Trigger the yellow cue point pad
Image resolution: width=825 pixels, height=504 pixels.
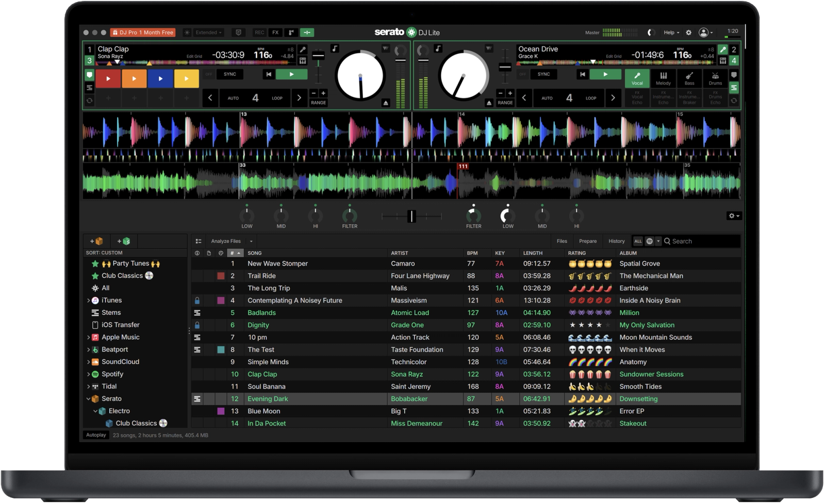186,79
